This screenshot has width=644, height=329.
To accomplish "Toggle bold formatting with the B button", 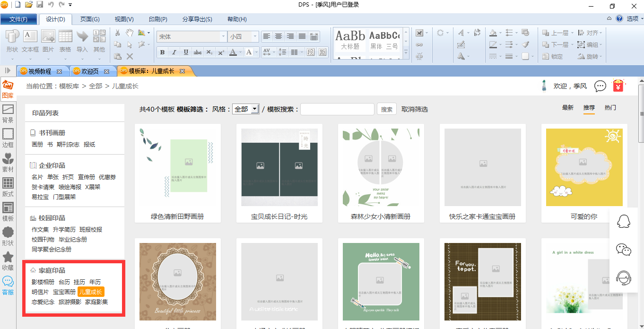I will [162, 52].
